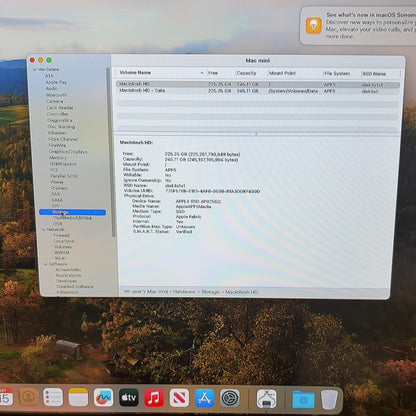Select Bluetooth in the Hardware list
This screenshot has width=416, height=416.
(56, 95)
